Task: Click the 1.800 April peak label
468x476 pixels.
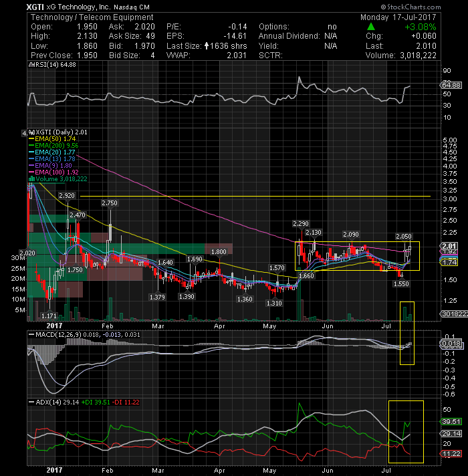Action: pos(219,252)
